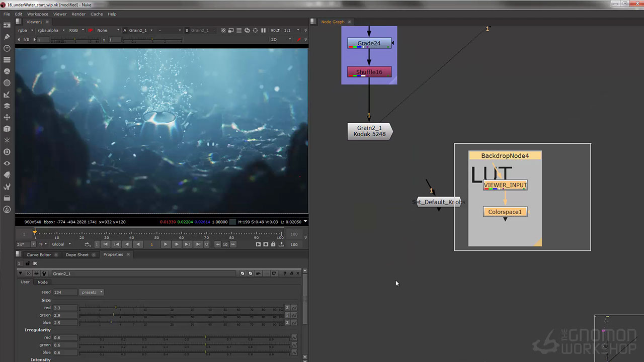Collapse the Grain2_1 properties panel arrow
644x362 pixels.
pyautogui.click(x=21, y=274)
